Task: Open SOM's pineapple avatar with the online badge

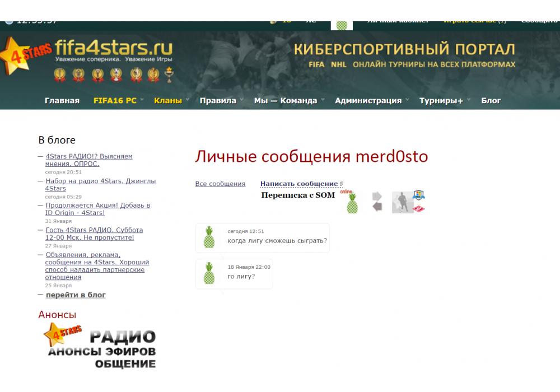Action: click(352, 202)
